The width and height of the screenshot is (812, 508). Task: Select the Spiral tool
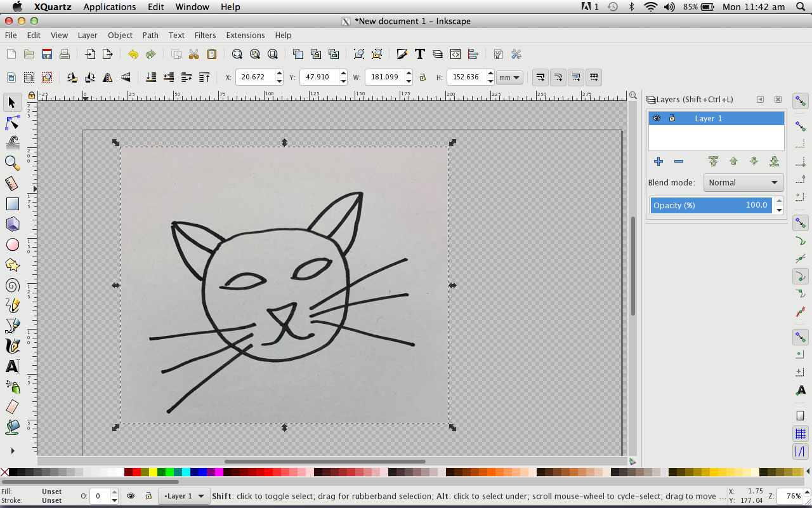[12, 285]
